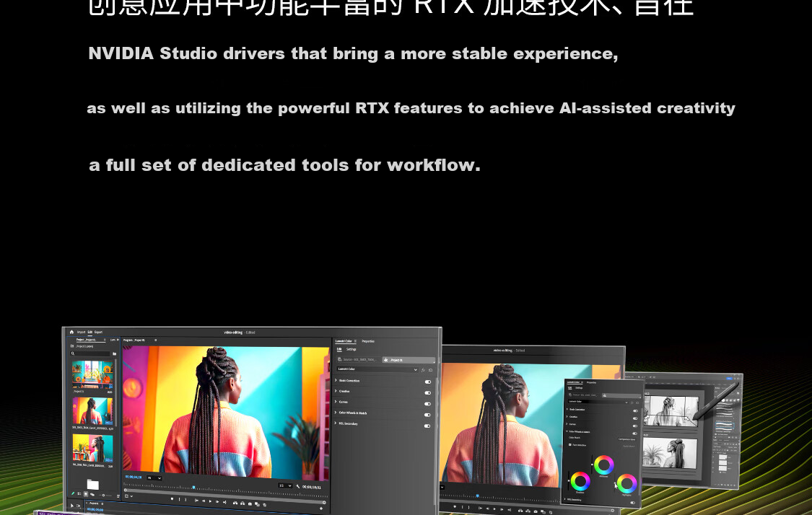The width and height of the screenshot is (812, 515).
Task: Click Go to In point button
Action: pos(197,501)
